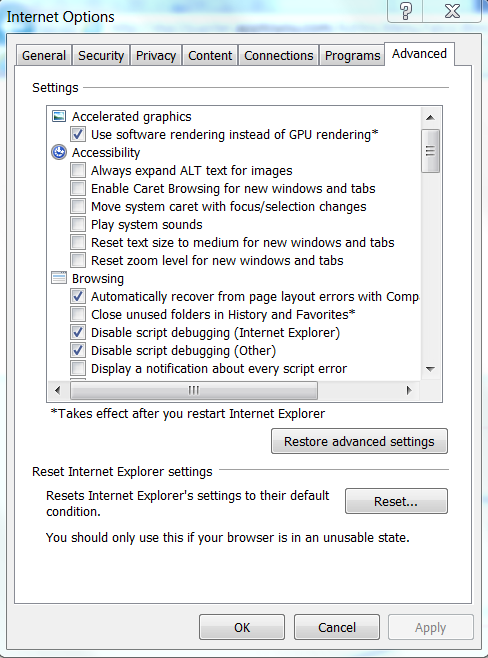
Task: Enable Always expand ALT text for images
Action: pos(78,170)
